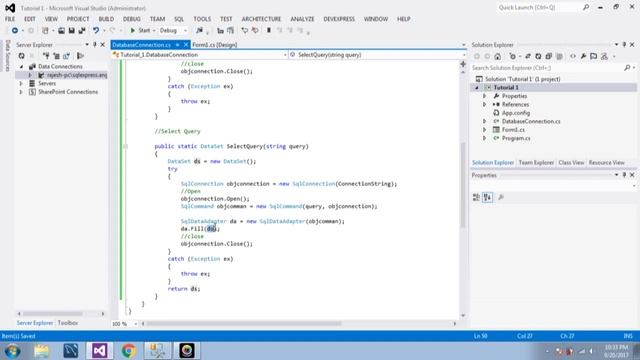Viewport: 640px width, 360px height.
Task: Expand the rajesh-pc\sqlexpress connection node
Action: [x=30, y=75]
